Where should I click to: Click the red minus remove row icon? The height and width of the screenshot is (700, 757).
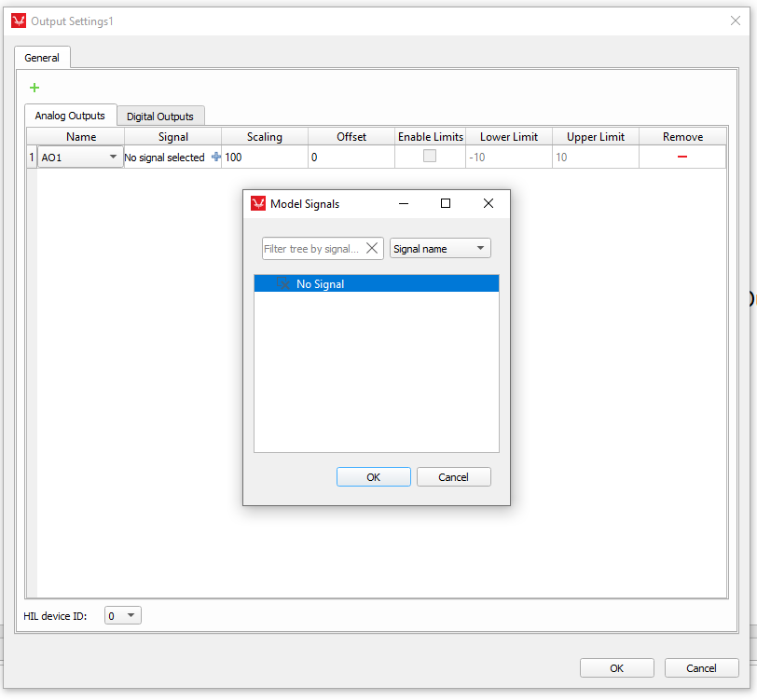[x=682, y=158]
